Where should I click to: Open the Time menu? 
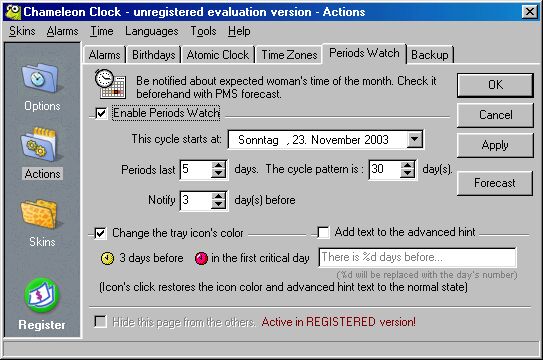[102, 31]
